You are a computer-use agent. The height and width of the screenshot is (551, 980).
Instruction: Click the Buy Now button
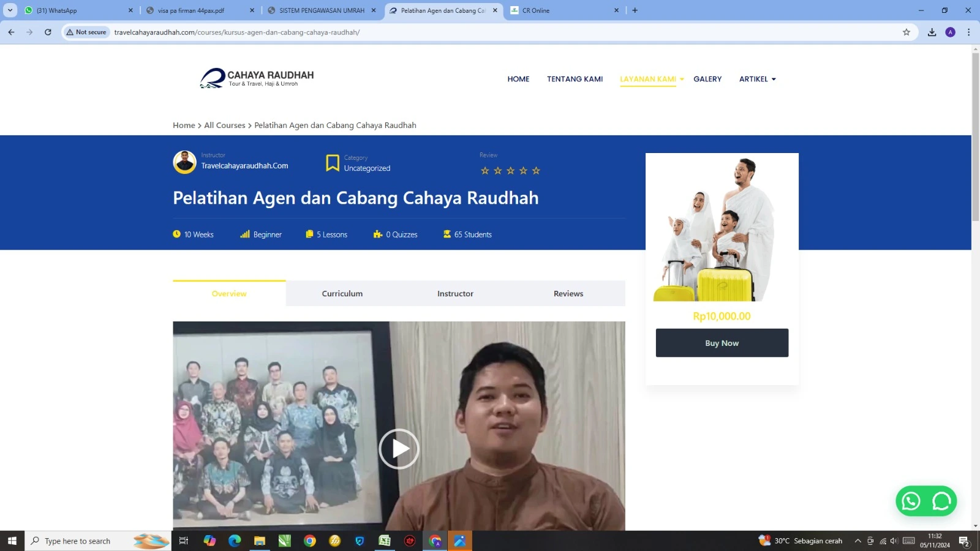coord(722,343)
